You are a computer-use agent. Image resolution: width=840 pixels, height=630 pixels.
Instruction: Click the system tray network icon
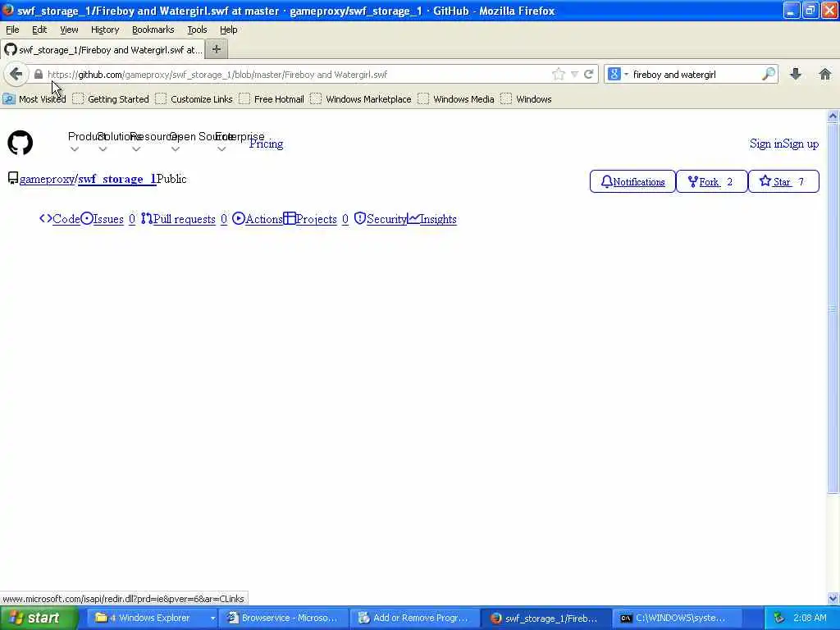779,619
